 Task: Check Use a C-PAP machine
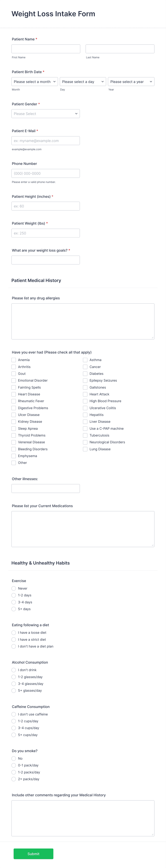[85, 429]
